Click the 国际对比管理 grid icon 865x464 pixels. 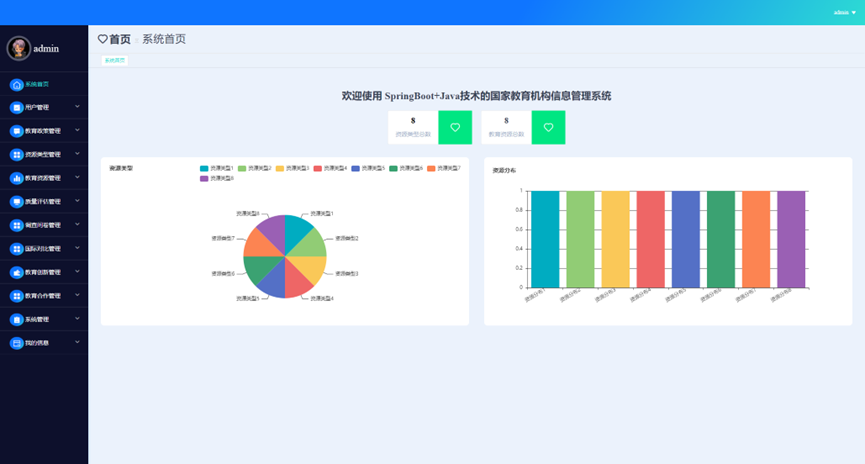pyautogui.click(x=17, y=249)
